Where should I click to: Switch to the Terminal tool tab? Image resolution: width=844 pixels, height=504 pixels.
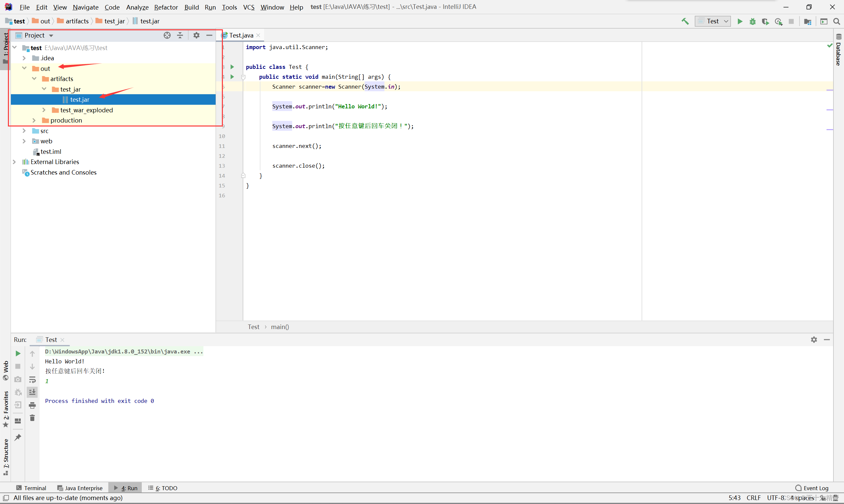tap(31, 488)
